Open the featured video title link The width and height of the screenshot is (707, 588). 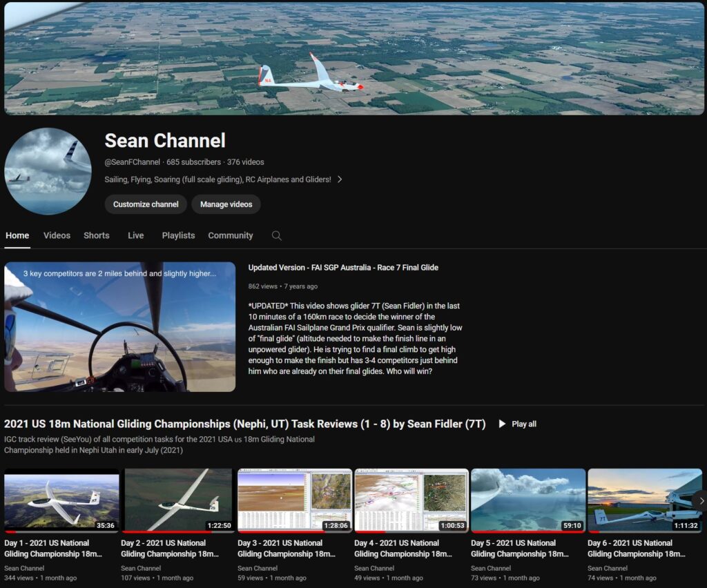click(x=343, y=268)
